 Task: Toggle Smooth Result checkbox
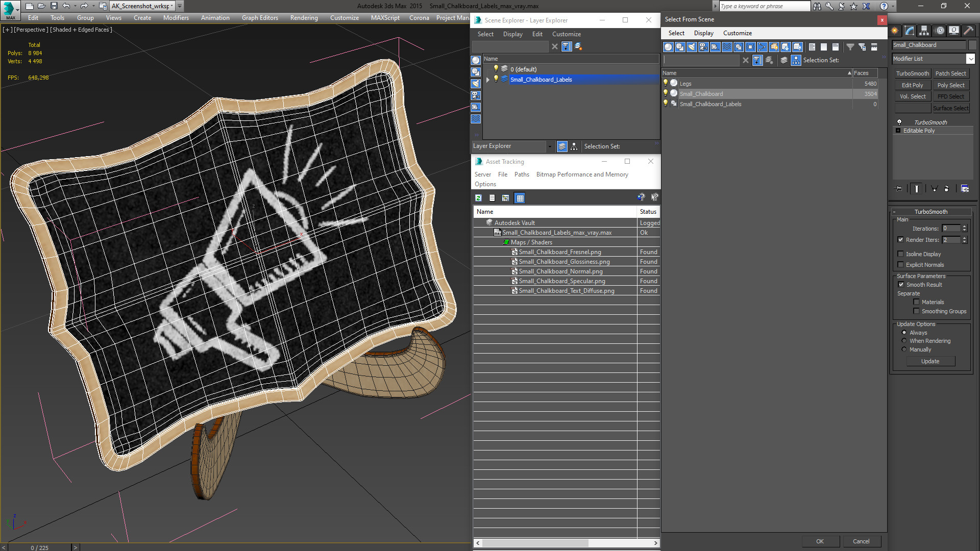[901, 285]
